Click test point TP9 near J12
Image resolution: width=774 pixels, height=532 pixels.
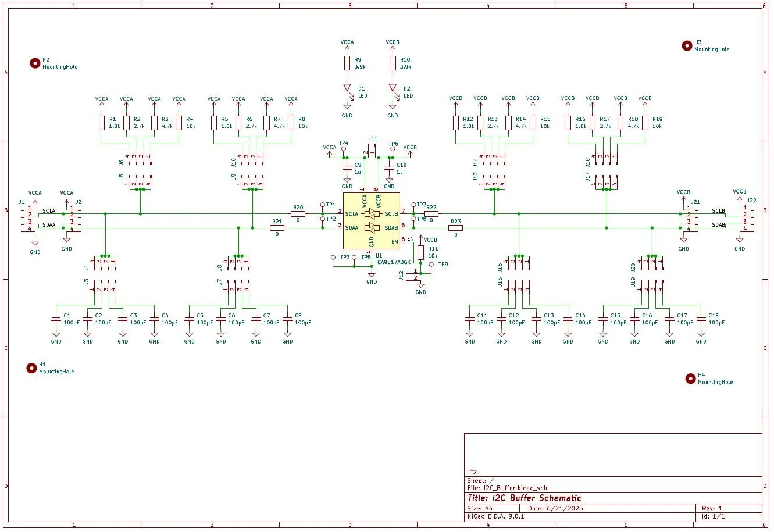pyautogui.click(x=431, y=264)
